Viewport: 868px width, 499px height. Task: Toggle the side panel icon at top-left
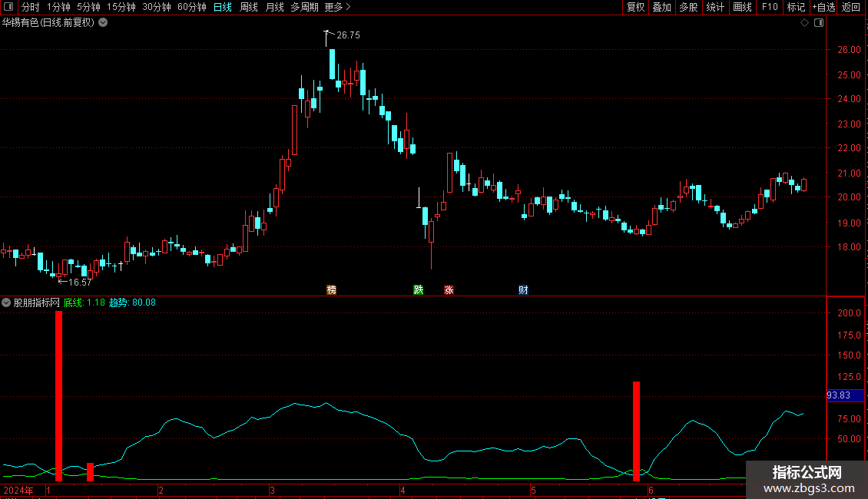[x=8, y=7]
